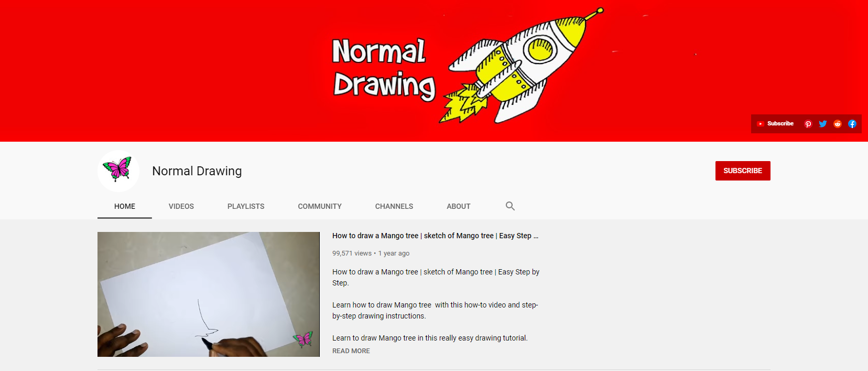Screen dimensions: 868x371
Task: Open the About tab
Action: [459, 206]
